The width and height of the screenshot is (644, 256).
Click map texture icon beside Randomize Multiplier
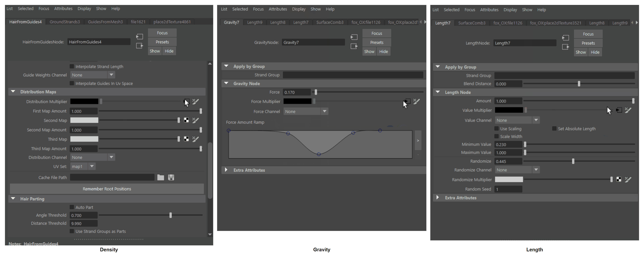619,179
